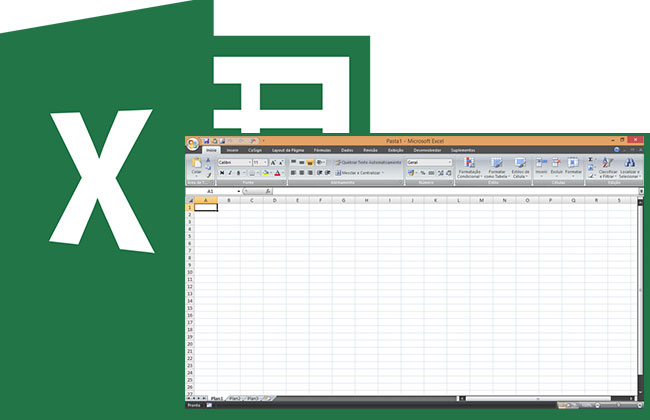Image resolution: width=650 pixels, height=420 pixels.
Task: Switch to the Dados tab
Action: coord(347,150)
